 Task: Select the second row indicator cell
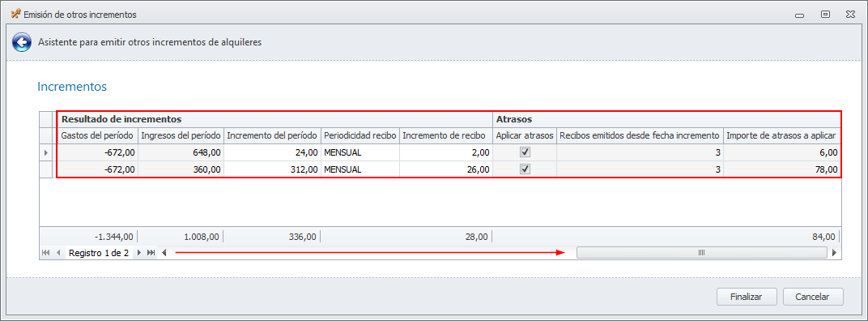[45, 169]
